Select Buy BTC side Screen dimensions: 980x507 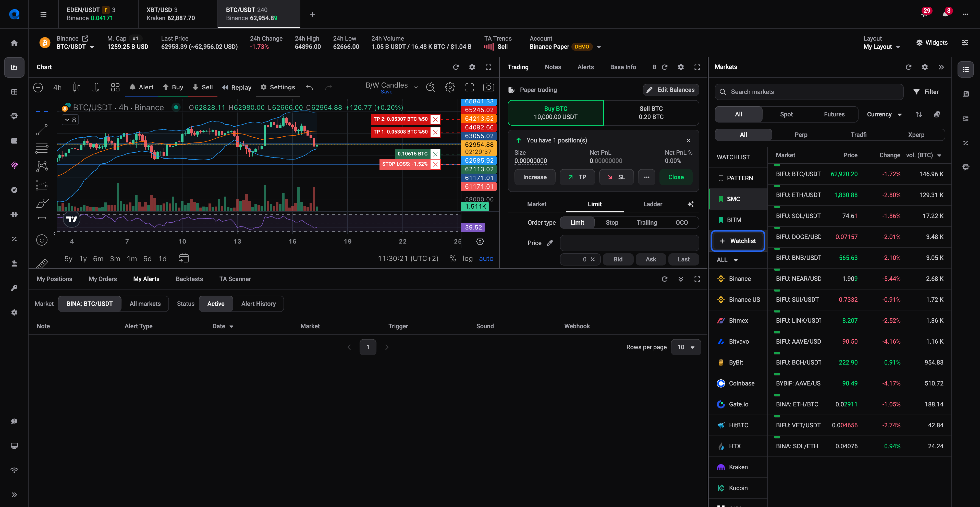(556, 113)
